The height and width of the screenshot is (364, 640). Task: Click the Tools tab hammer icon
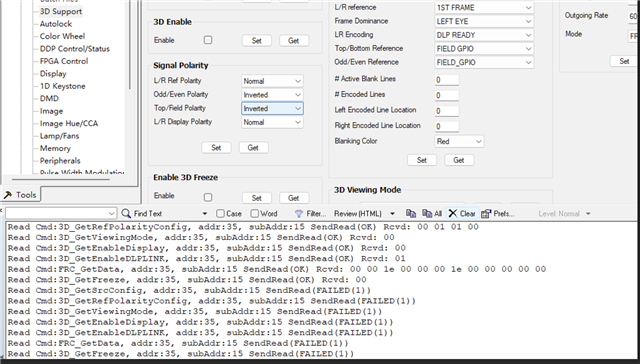[x=8, y=195]
